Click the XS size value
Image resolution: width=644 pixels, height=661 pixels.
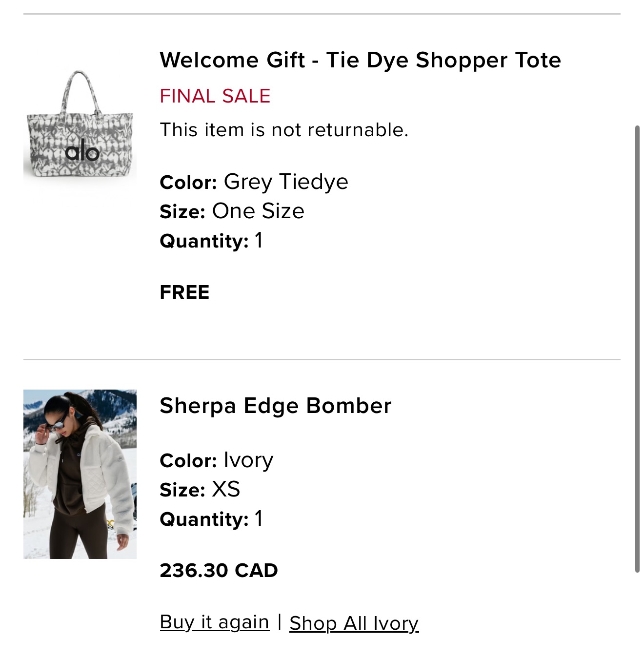click(x=227, y=489)
